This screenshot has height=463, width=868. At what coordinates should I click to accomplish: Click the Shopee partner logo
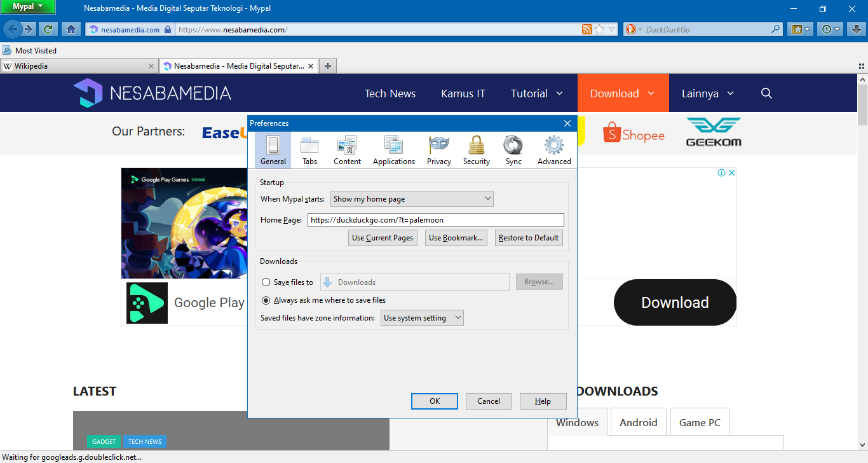pos(634,134)
